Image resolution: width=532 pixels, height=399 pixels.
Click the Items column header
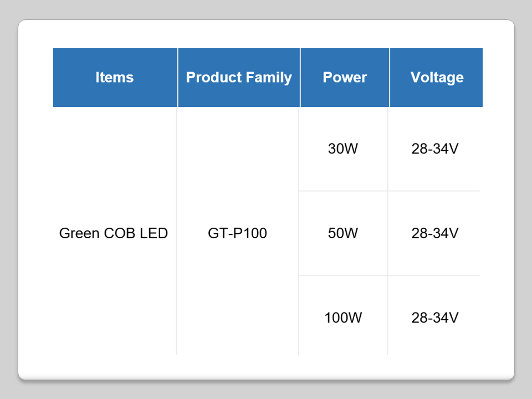click(x=115, y=78)
